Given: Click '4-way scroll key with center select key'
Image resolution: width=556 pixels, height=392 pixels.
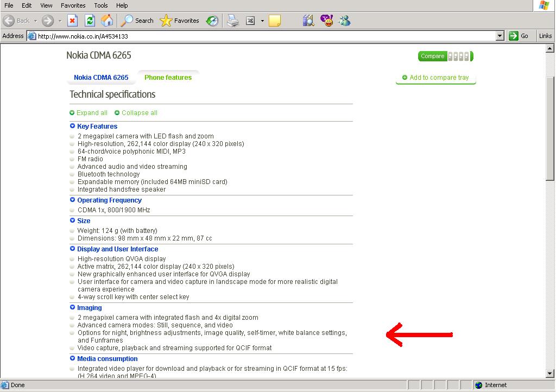Looking at the screenshot, I should tap(134, 296).
